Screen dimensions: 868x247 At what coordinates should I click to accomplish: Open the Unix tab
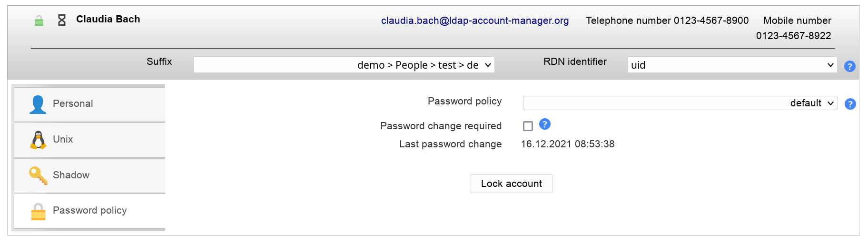tap(63, 139)
